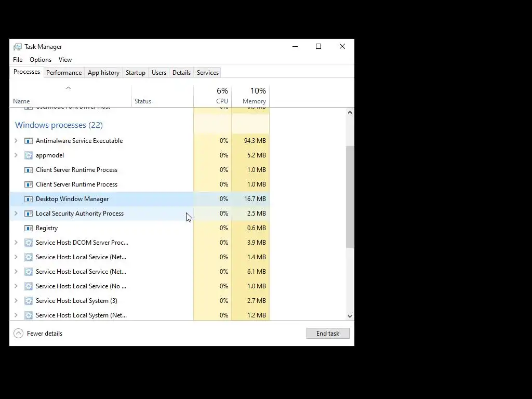Select the Processes tab

click(x=27, y=72)
